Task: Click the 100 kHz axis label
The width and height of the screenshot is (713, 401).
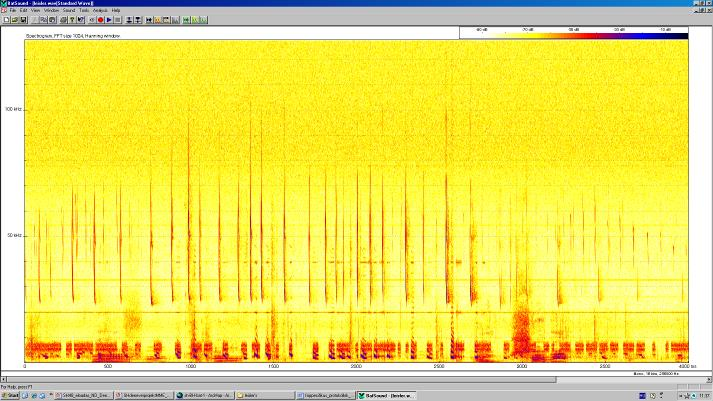Action: click(x=14, y=109)
